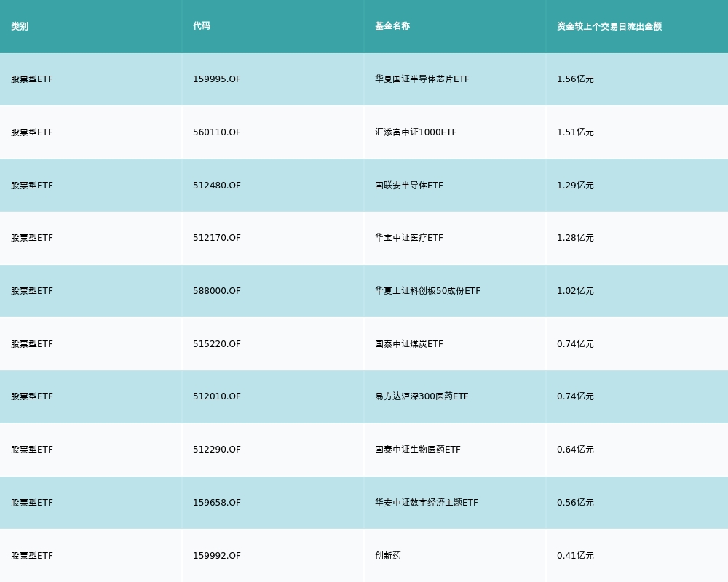Select fund name 创新药
Image resolution: width=728 pixels, height=582 pixels.
click(x=388, y=556)
